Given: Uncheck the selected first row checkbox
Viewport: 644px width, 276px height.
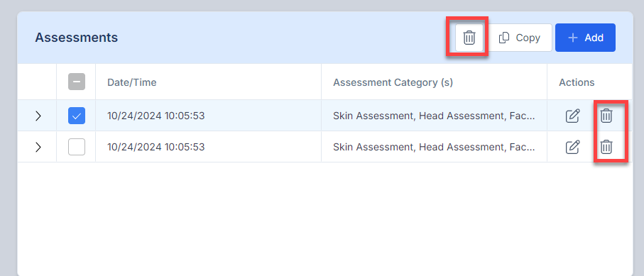Looking at the screenshot, I should tap(77, 116).
